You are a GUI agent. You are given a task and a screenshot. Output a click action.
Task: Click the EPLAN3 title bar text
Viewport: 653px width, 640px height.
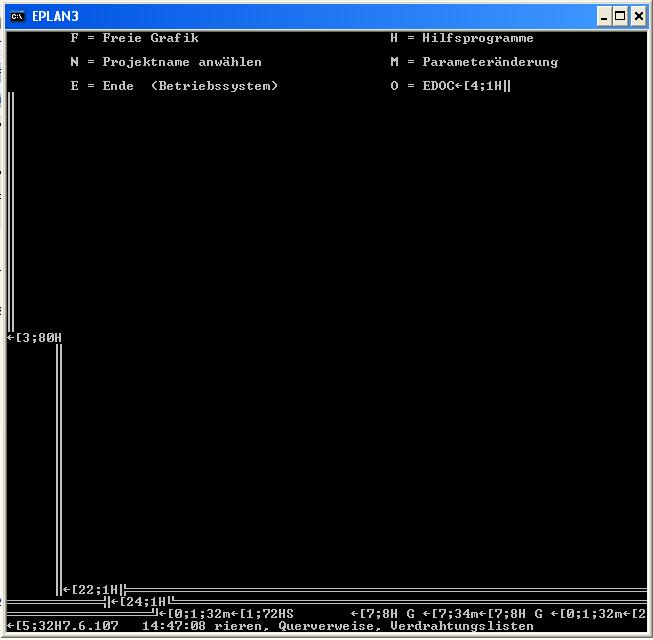coord(55,16)
